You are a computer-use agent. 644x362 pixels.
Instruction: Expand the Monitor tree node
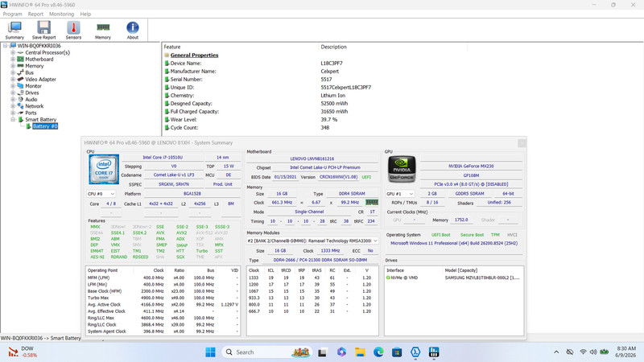(13, 86)
